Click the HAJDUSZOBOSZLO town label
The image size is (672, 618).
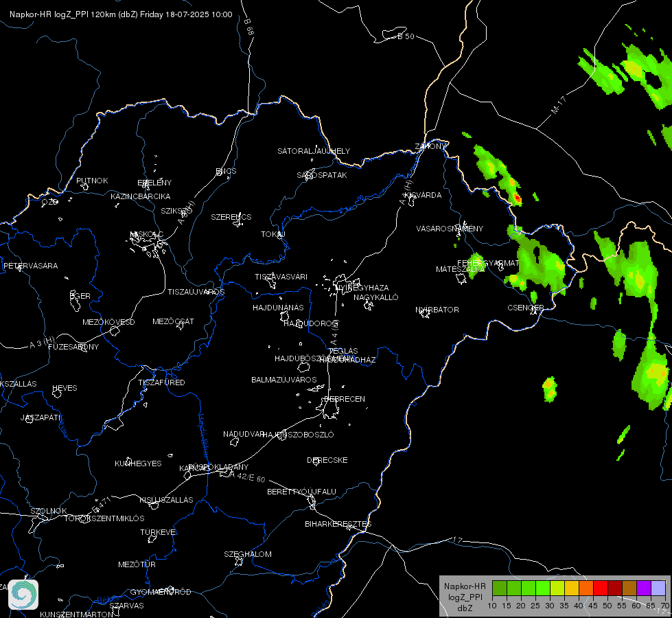pyautogui.click(x=299, y=435)
